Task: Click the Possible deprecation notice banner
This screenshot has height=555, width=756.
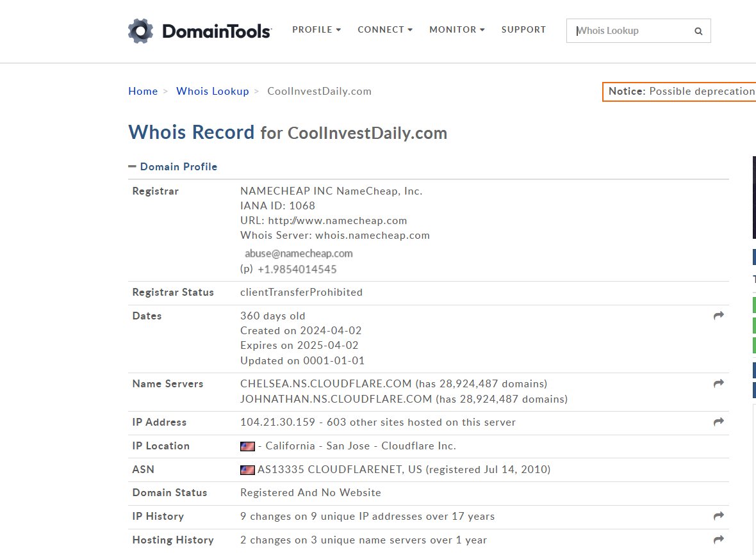Action: [x=679, y=92]
